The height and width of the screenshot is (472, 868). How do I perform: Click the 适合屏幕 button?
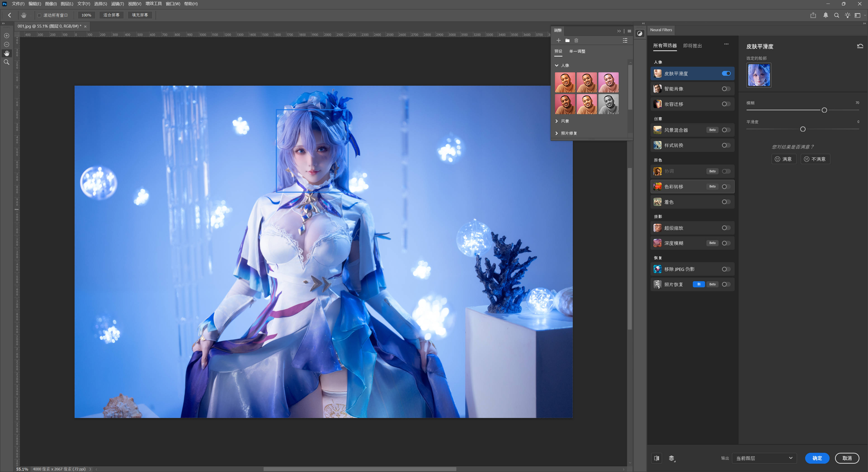pos(111,15)
